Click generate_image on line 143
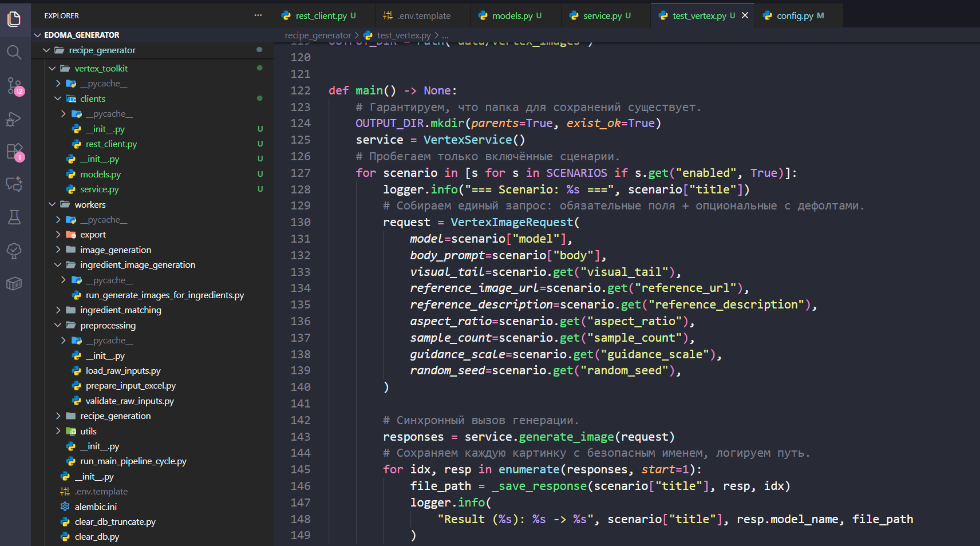 566,437
